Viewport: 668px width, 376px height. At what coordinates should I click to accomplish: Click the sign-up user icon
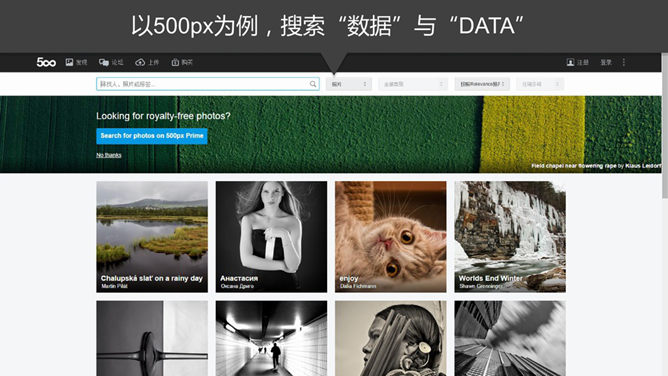[570, 62]
